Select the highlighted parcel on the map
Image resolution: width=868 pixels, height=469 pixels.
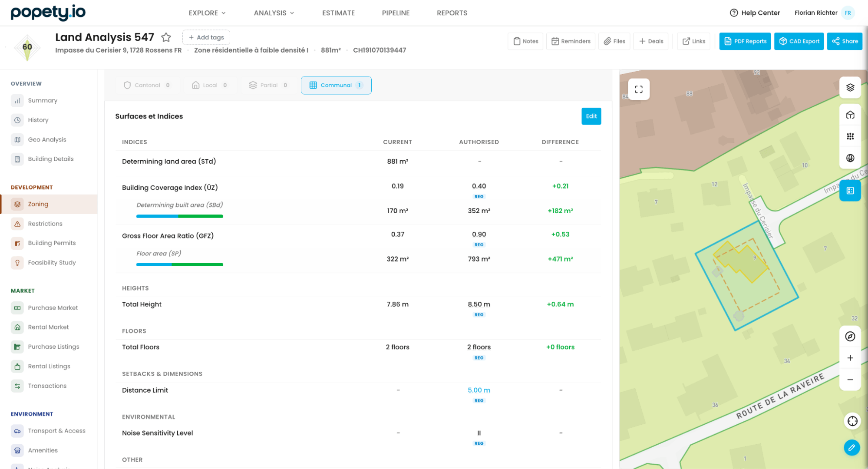(747, 276)
